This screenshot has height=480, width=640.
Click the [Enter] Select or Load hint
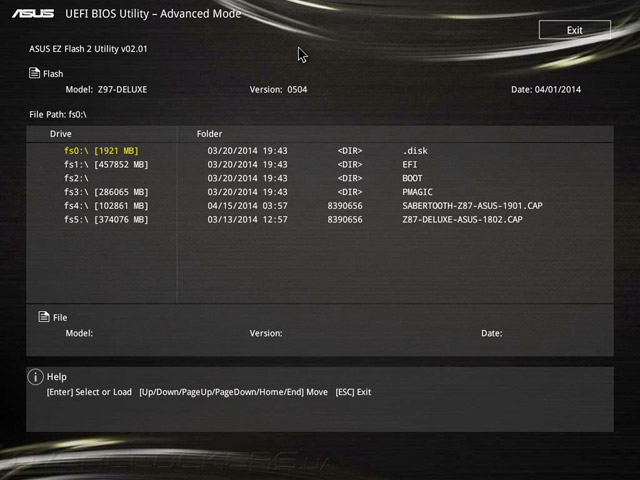[89, 392]
